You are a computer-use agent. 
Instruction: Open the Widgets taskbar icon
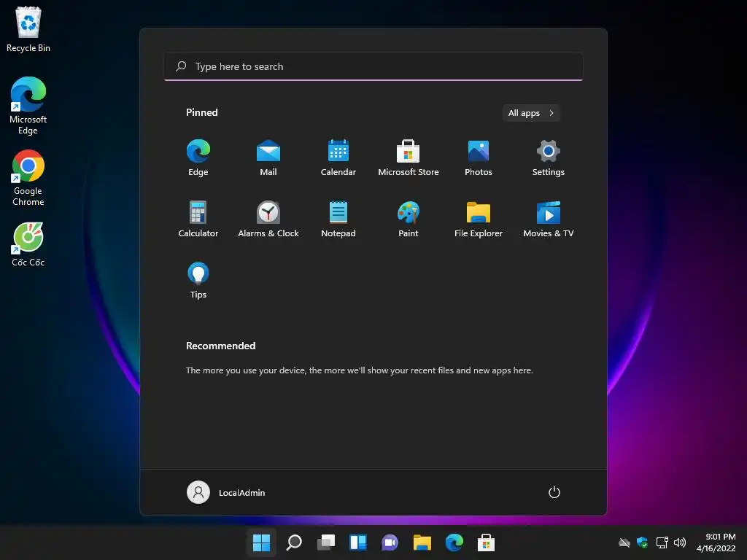pos(357,542)
